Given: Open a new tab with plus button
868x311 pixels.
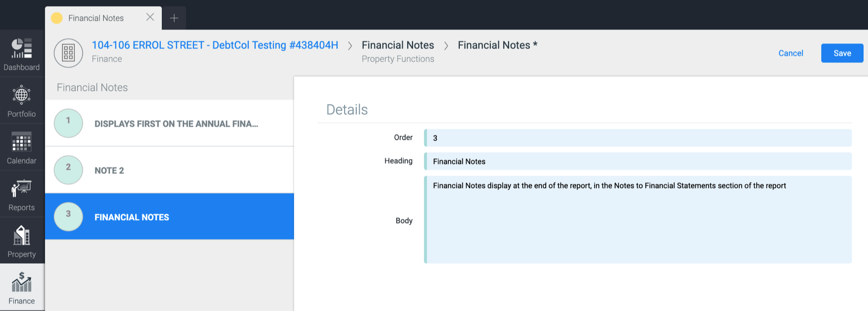Looking at the screenshot, I should point(174,18).
